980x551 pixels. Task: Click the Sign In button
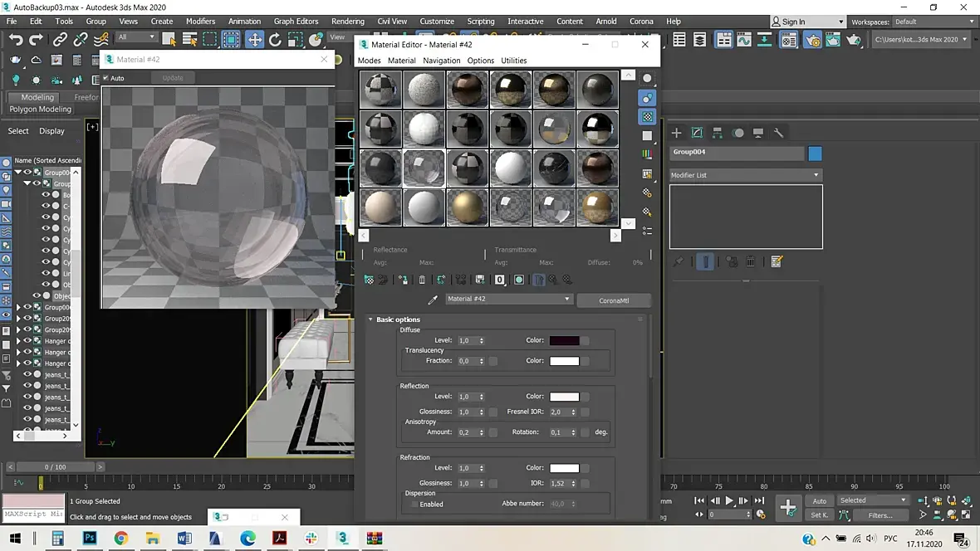[x=793, y=22]
